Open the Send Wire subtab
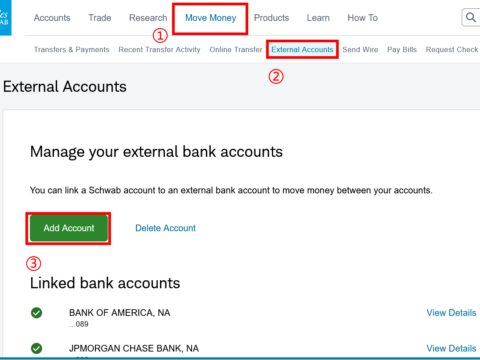 pos(360,50)
